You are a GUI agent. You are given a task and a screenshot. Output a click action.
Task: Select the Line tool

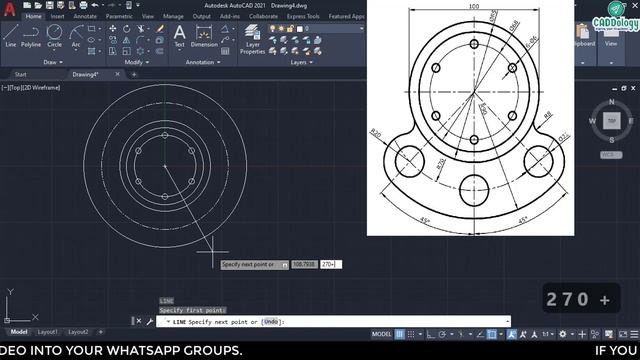pos(11,36)
